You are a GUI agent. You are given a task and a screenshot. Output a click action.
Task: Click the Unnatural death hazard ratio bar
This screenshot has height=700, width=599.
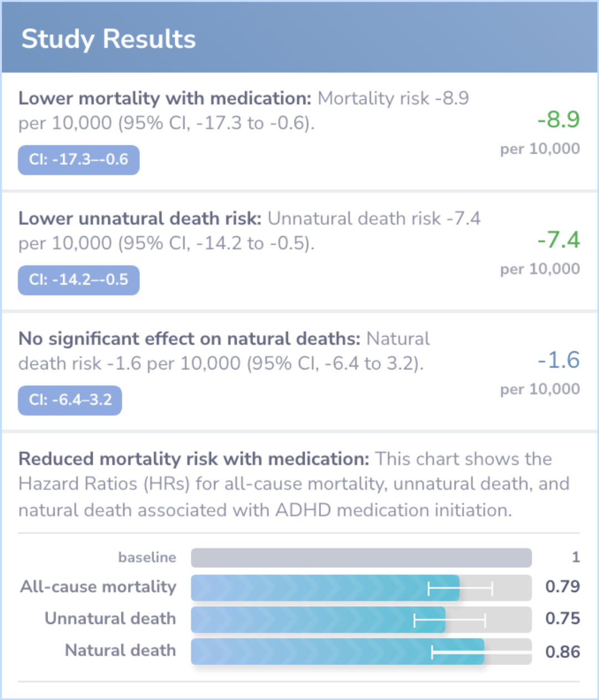(x=318, y=620)
